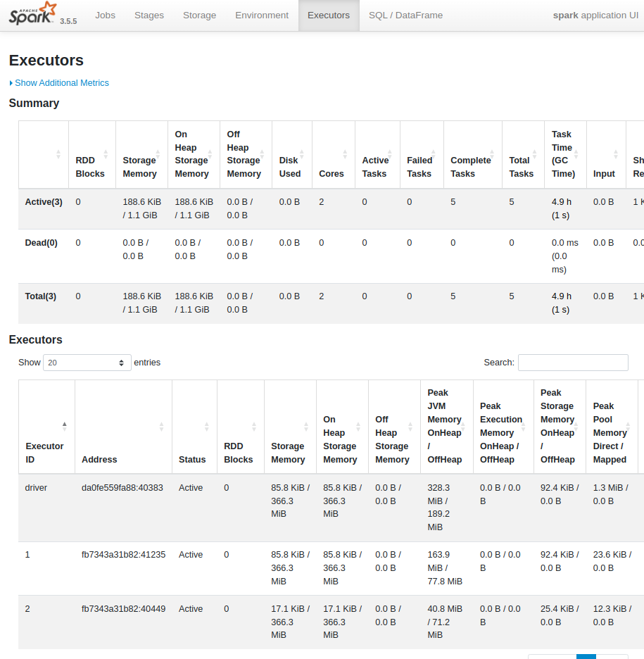Viewport: 644px width, 659px height.
Task: Sort summary by Cores column
Action: click(334, 154)
